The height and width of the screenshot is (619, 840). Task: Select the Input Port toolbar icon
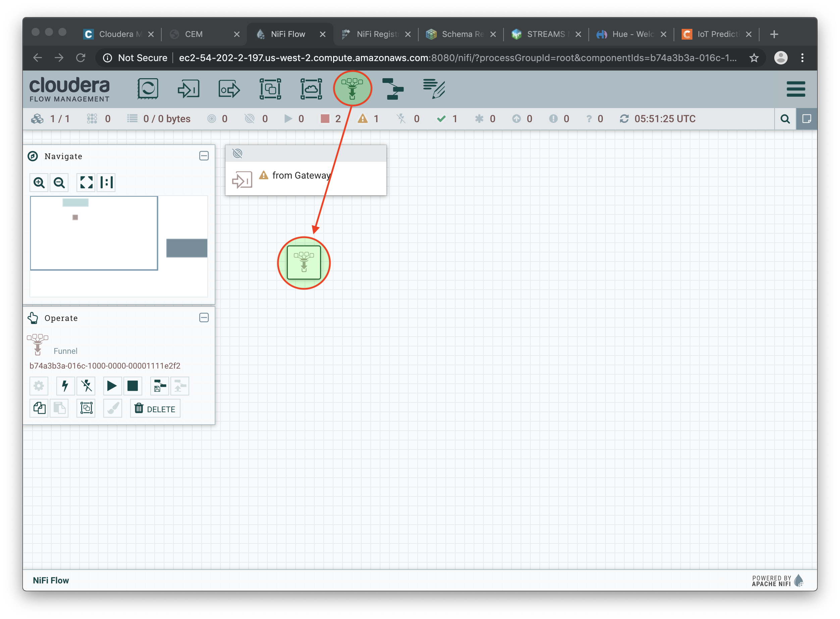click(189, 89)
